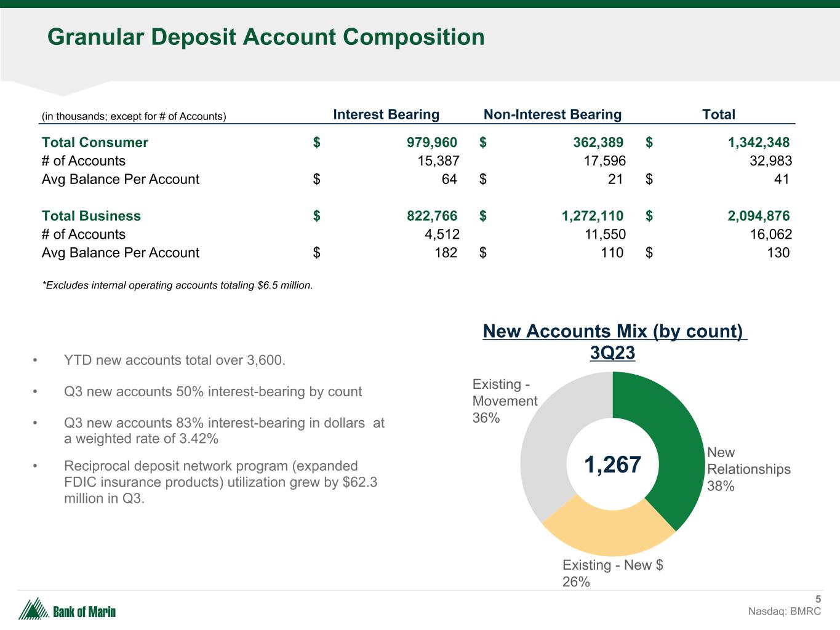The width and height of the screenshot is (840, 630).
Task: Click the New Relationships 38% label
Action: click(748, 469)
